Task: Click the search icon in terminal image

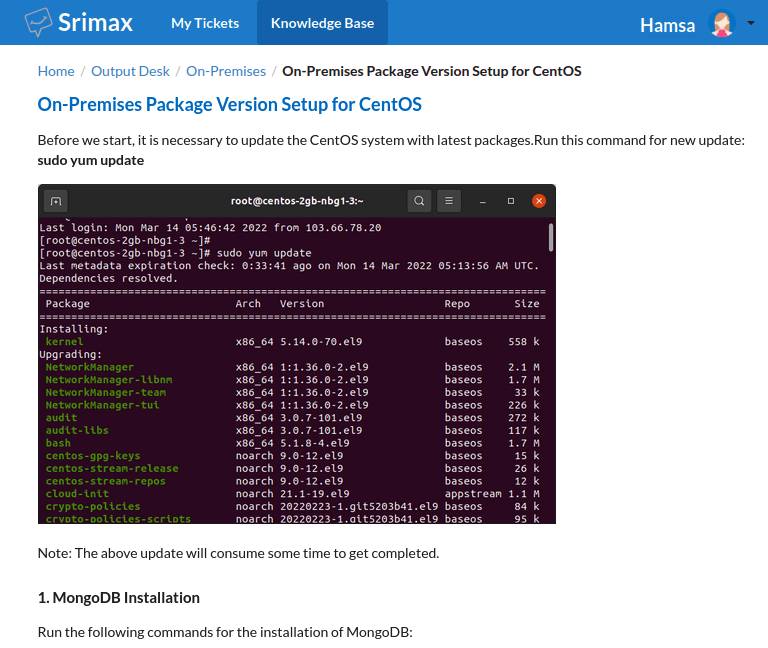Action: (x=419, y=201)
